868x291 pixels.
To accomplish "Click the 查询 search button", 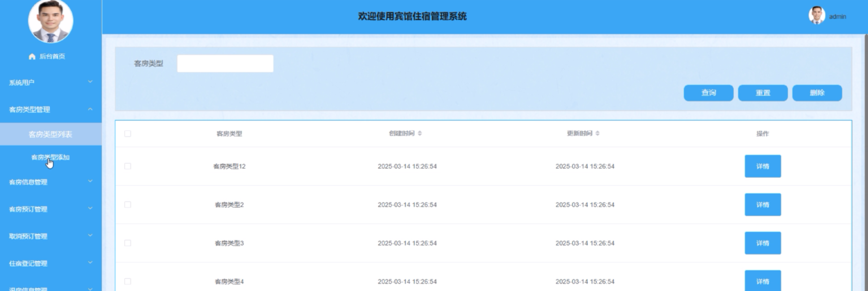I will click(x=708, y=93).
